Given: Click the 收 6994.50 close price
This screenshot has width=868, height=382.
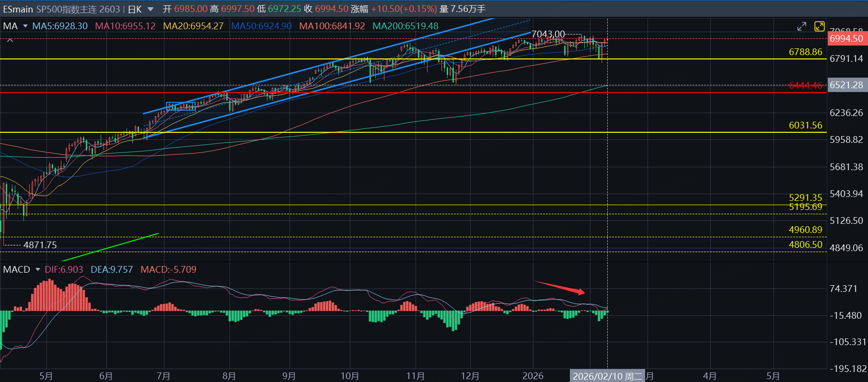Looking at the screenshot, I should (x=326, y=9).
